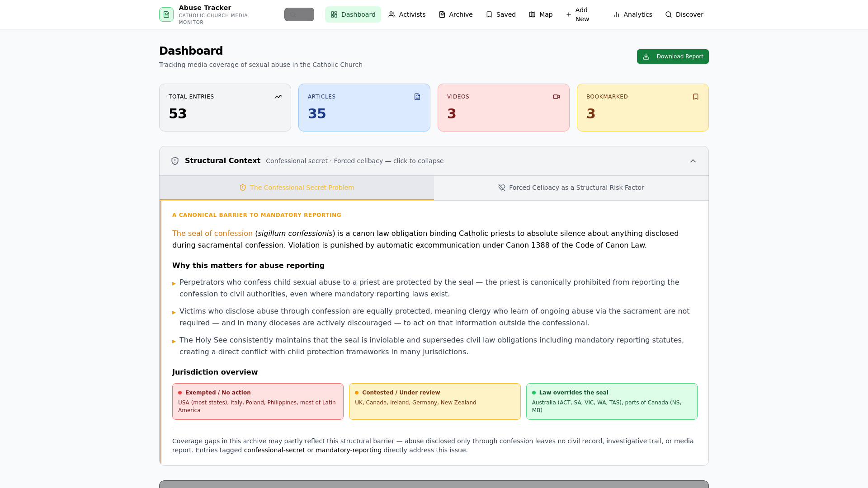The image size is (868, 488).
Task: Click the gray search field in header
Action: click(x=299, y=14)
